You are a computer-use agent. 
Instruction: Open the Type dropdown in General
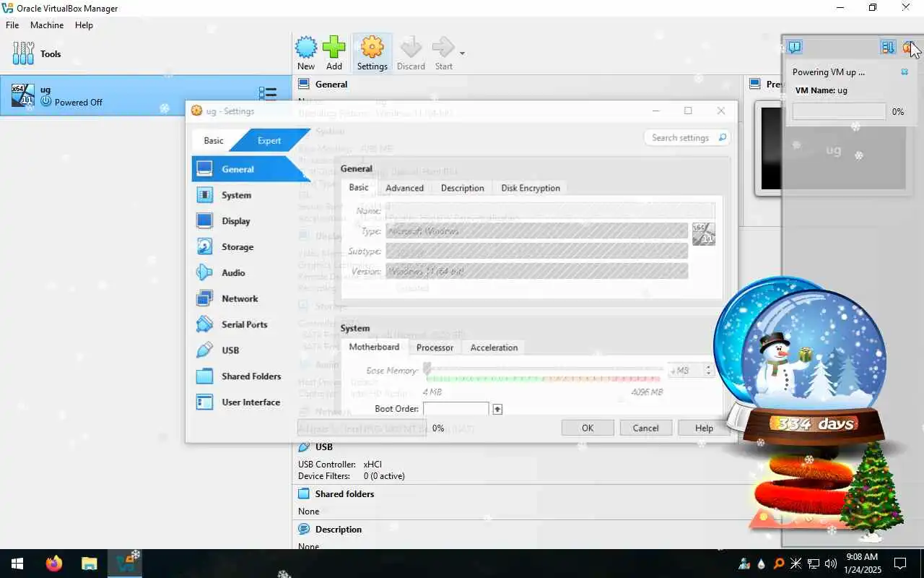point(536,230)
